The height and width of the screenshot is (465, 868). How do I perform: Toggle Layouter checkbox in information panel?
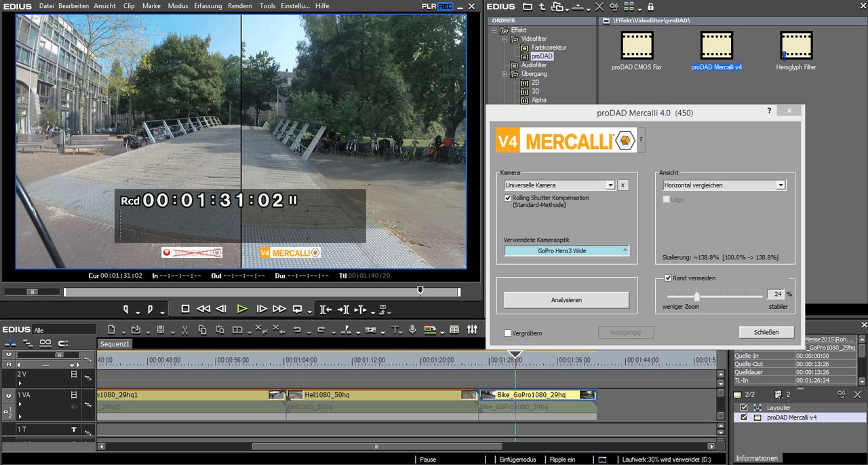click(744, 407)
